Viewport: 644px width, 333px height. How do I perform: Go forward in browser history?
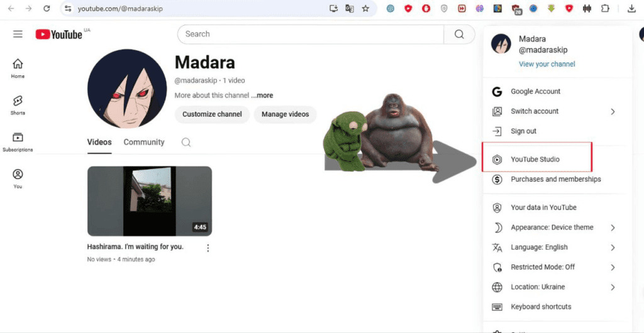[x=28, y=8]
